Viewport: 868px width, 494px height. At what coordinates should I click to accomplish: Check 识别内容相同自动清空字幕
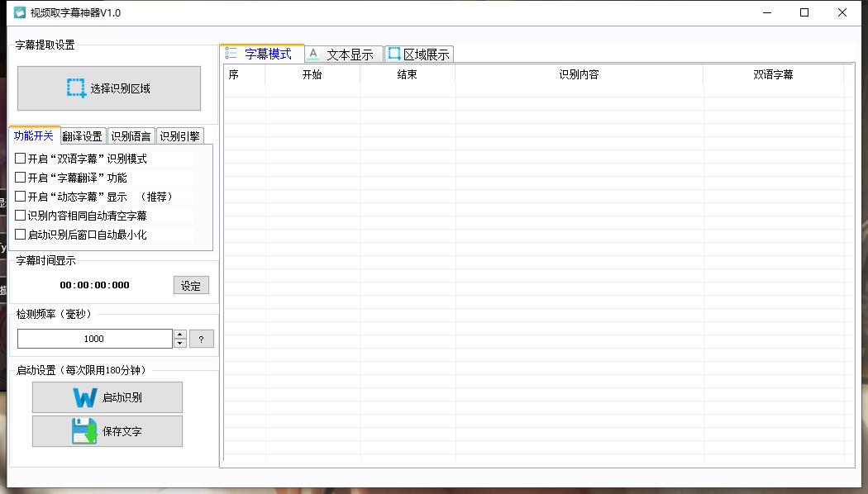coord(21,216)
